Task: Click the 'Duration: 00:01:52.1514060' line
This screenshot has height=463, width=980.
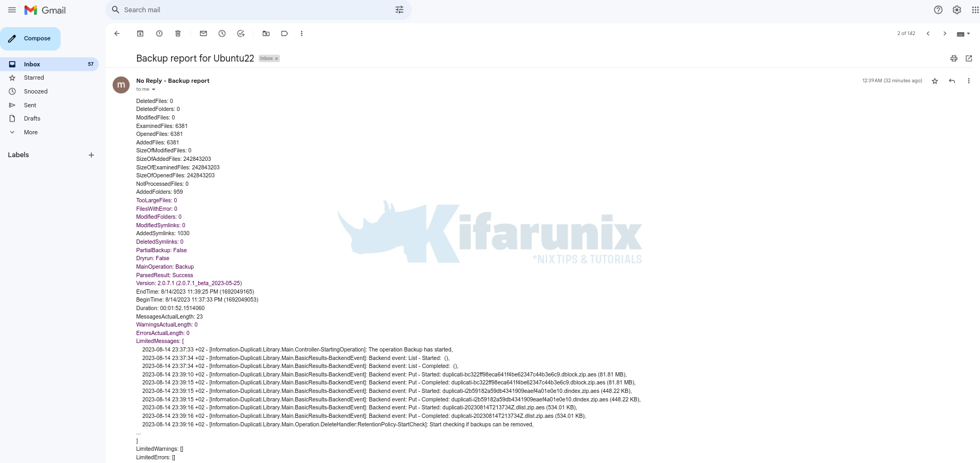Action: [x=170, y=308]
